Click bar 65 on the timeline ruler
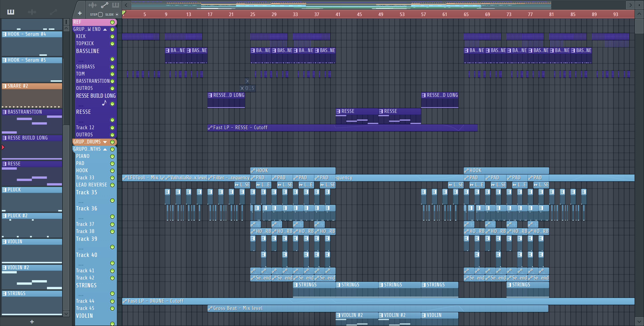 [466, 15]
